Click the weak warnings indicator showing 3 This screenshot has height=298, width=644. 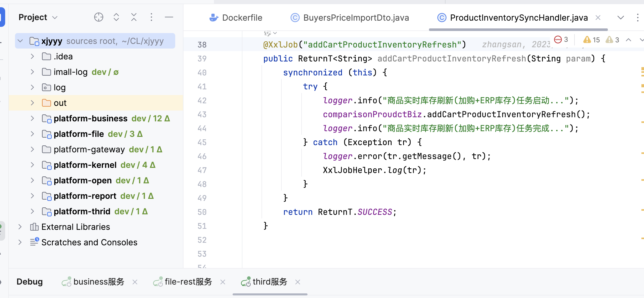(612, 40)
